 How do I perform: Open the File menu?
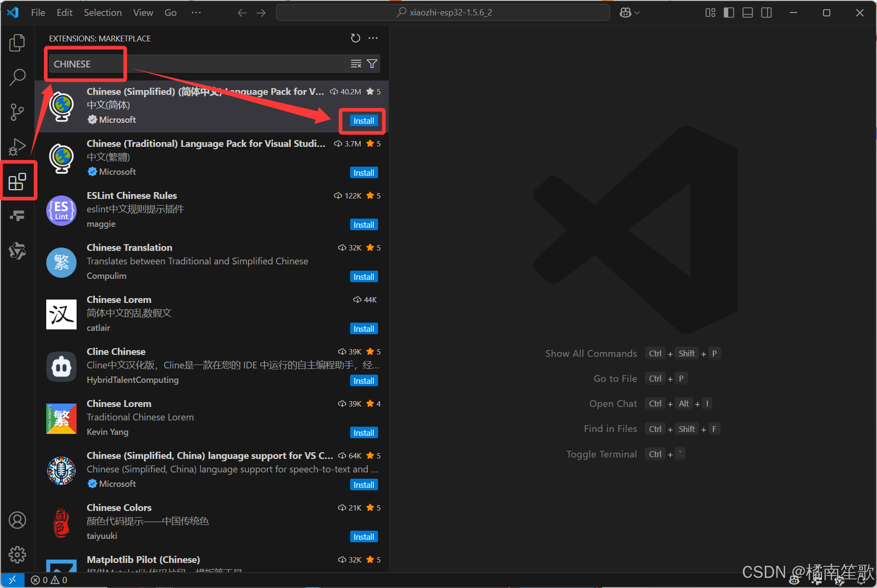tap(38, 13)
